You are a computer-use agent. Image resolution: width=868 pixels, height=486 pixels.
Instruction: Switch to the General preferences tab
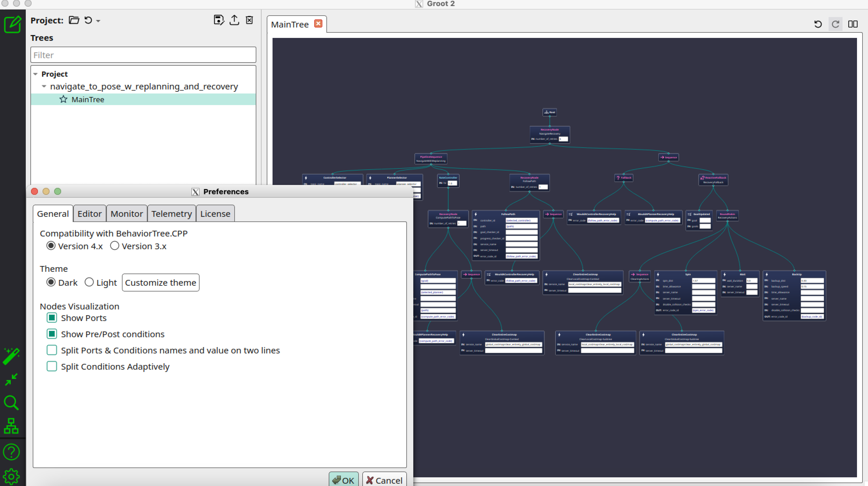tap(53, 214)
